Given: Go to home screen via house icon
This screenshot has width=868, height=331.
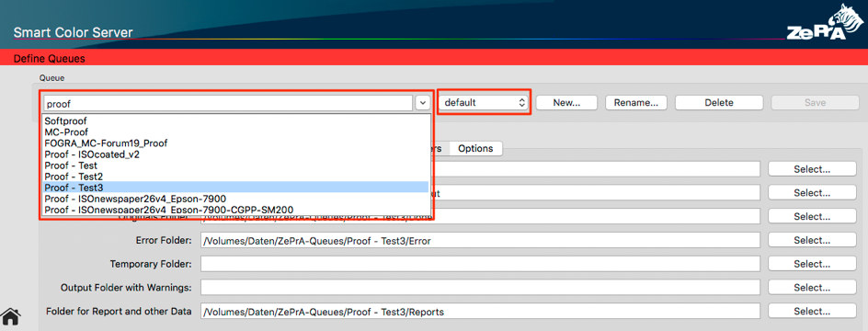Looking at the screenshot, I should click(x=10, y=316).
